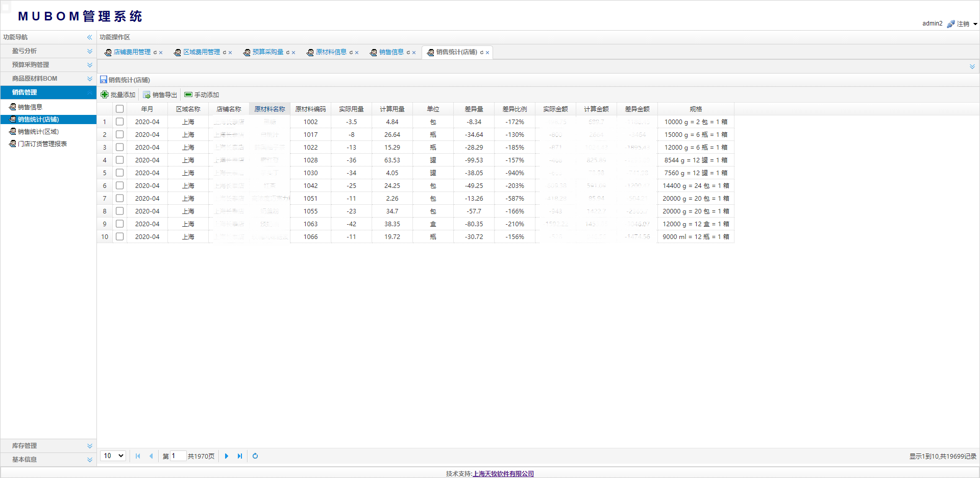
Task: Refresh icon on 原材料信息 tab
Action: 351,53
